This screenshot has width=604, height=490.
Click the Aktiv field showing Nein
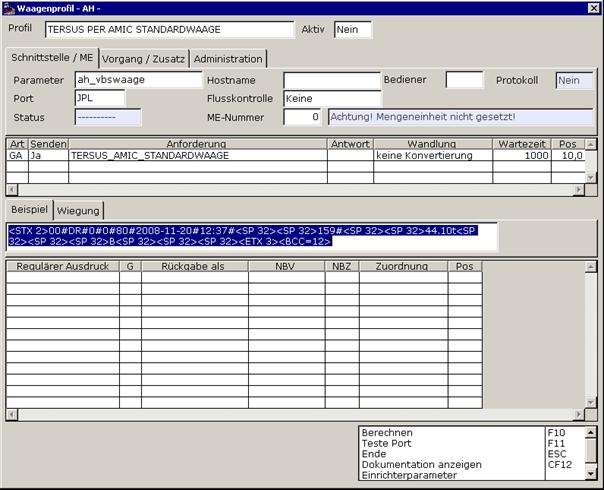coord(353,30)
